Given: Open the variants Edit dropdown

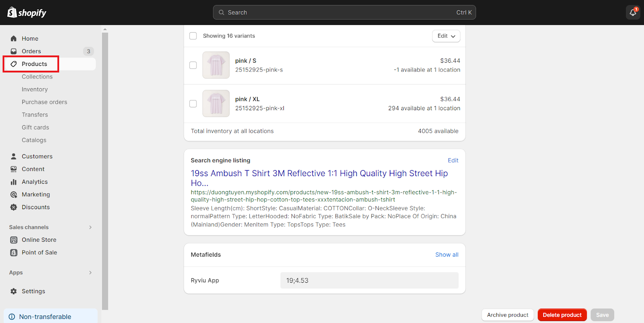Looking at the screenshot, I should 446,36.
